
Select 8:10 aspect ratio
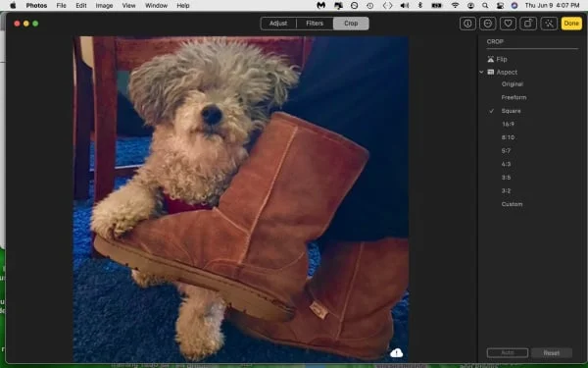pos(508,137)
